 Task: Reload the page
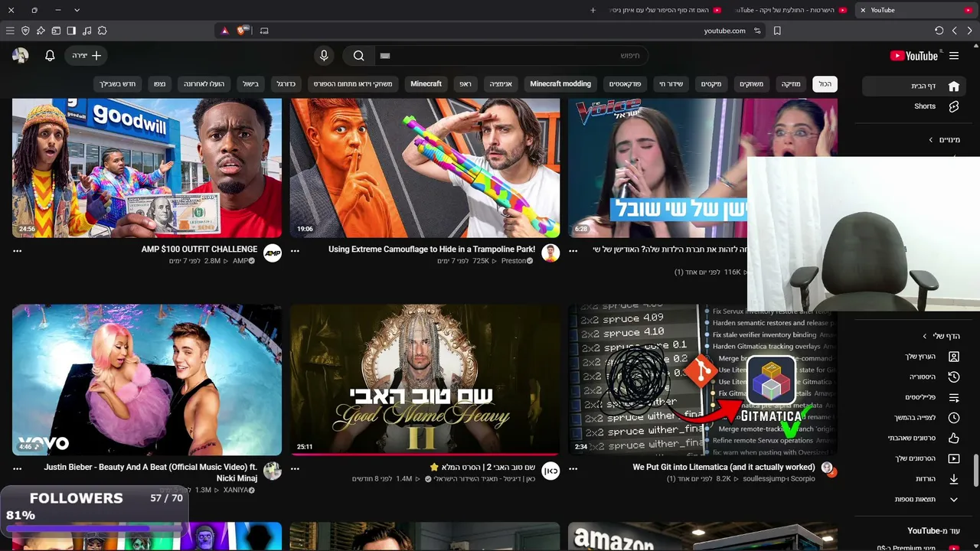click(939, 31)
